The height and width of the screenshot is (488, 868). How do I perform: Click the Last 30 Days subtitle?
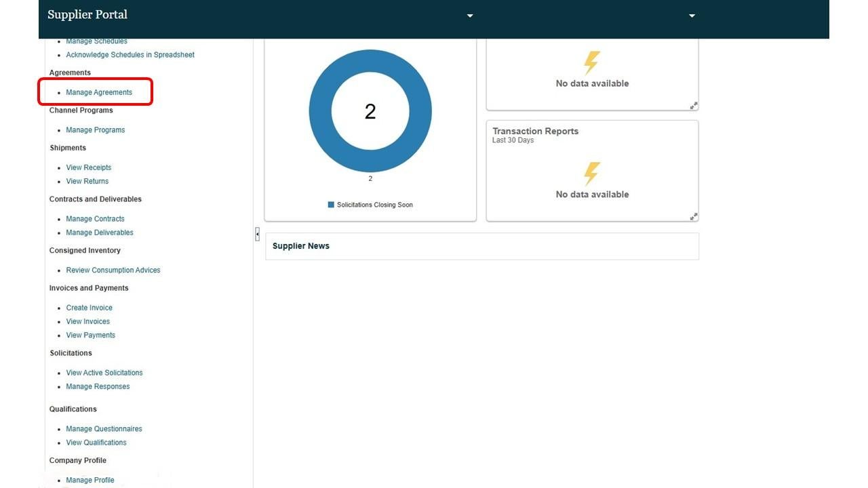pyautogui.click(x=513, y=140)
